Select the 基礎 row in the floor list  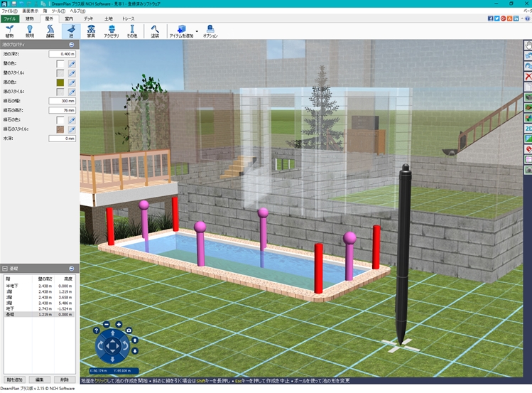click(39, 315)
